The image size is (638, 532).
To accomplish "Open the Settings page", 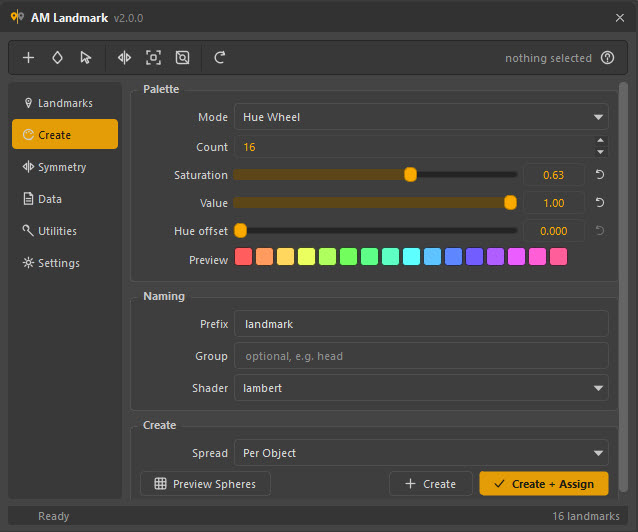I will coord(65,263).
